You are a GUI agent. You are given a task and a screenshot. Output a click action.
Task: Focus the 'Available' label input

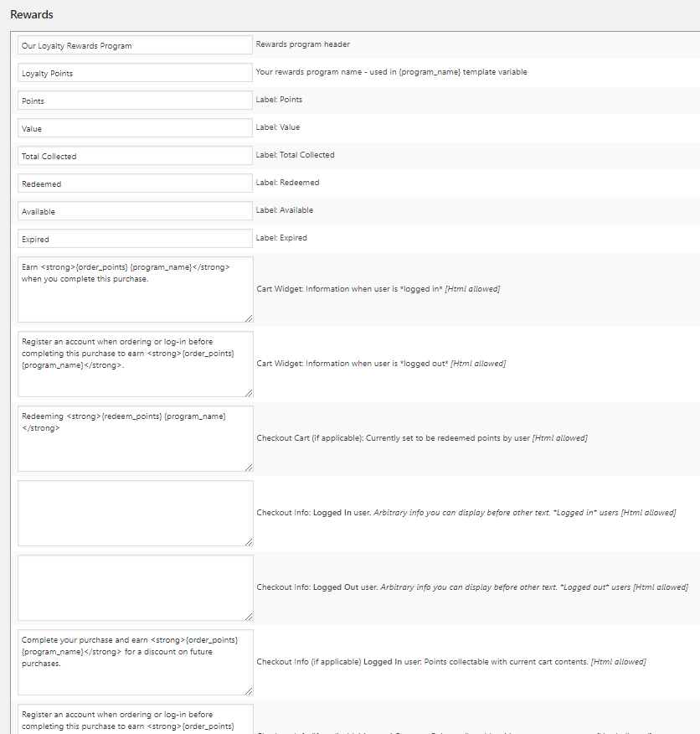click(136, 210)
